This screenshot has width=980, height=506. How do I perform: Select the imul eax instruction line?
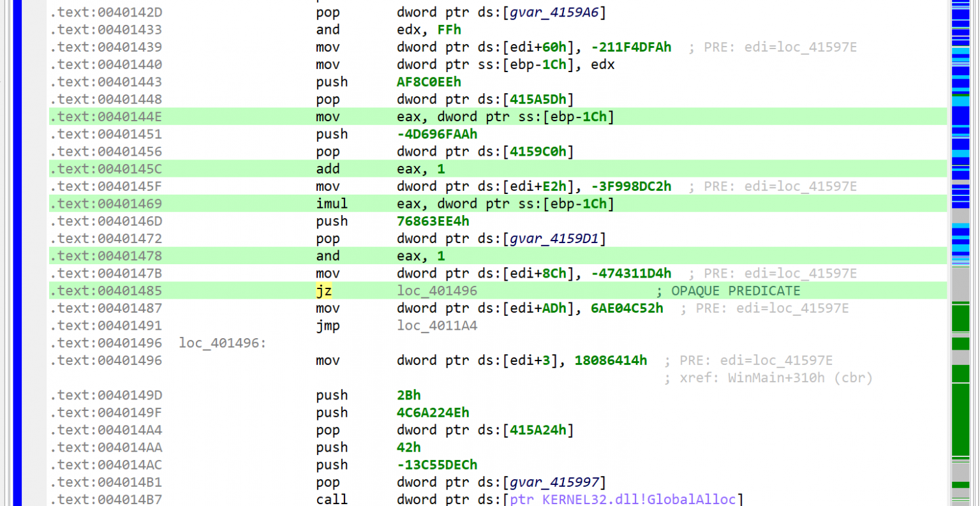pos(447,204)
